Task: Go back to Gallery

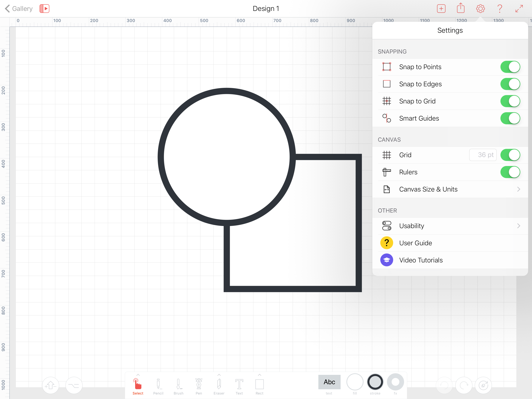Action: coord(19,9)
